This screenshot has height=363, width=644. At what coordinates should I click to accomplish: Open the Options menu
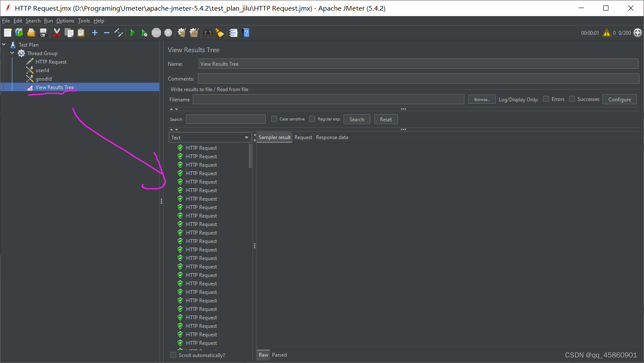65,21
